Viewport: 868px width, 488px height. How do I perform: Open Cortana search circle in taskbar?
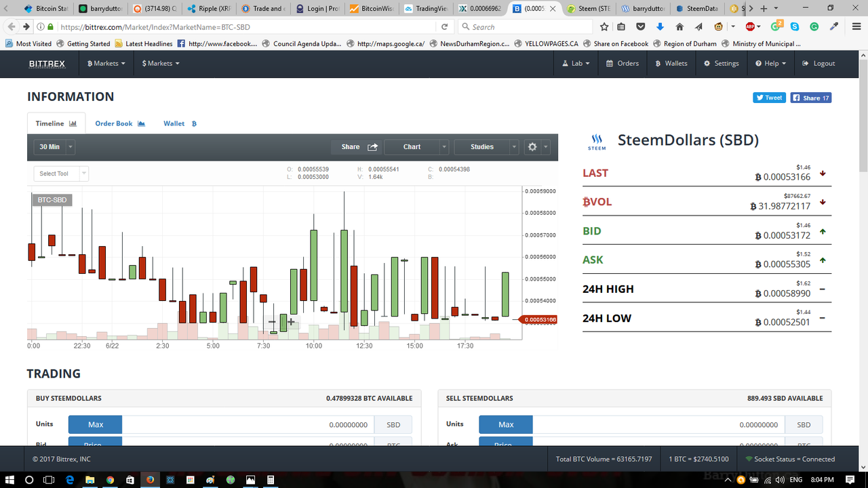point(29,479)
